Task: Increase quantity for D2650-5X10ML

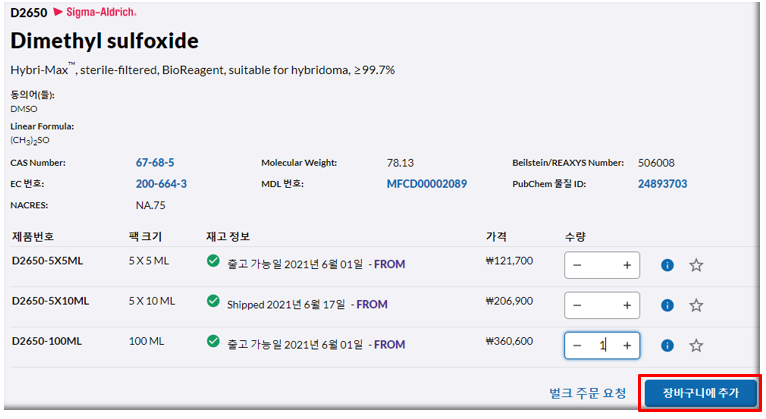Action: point(627,305)
